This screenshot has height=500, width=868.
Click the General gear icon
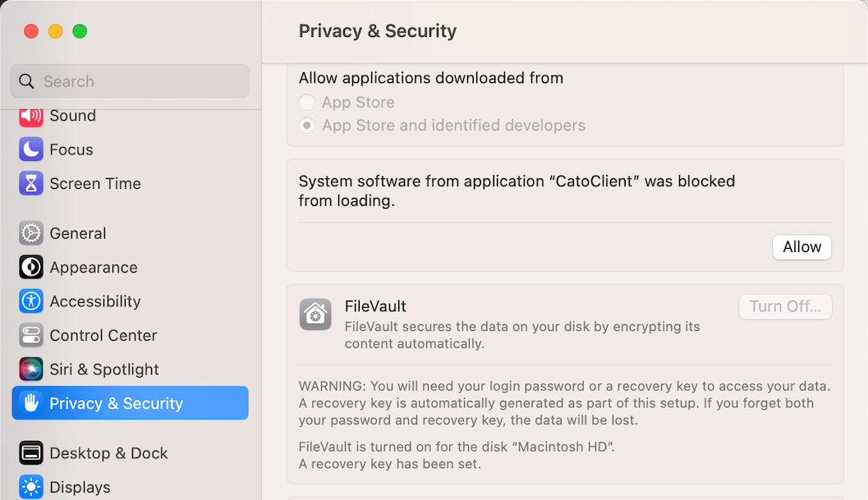click(31, 233)
